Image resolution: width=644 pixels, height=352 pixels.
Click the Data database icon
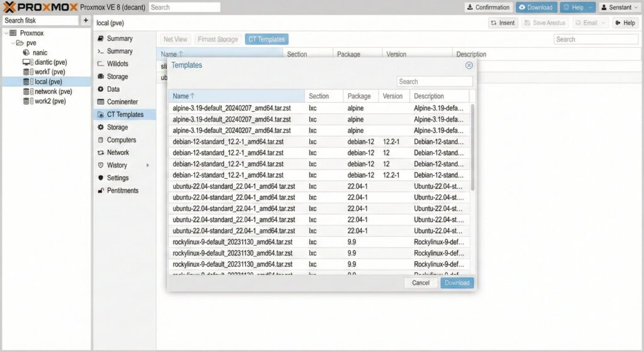coord(101,89)
